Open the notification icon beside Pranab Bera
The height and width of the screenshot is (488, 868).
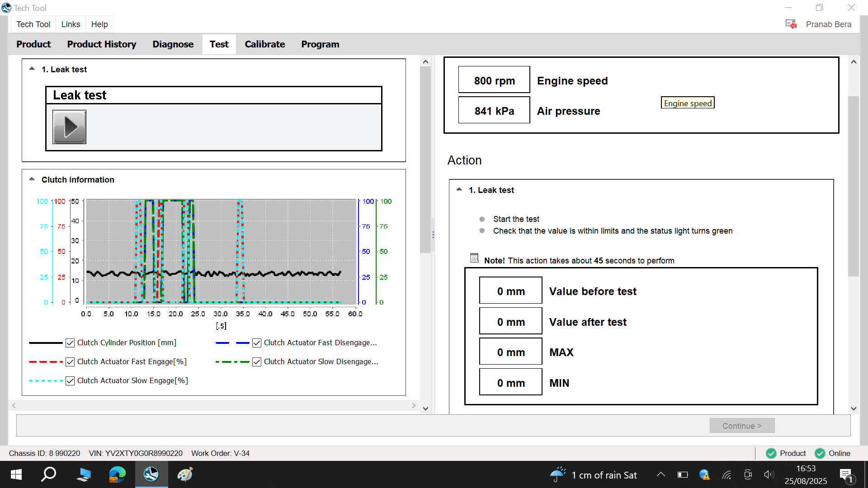pos(791,24)
